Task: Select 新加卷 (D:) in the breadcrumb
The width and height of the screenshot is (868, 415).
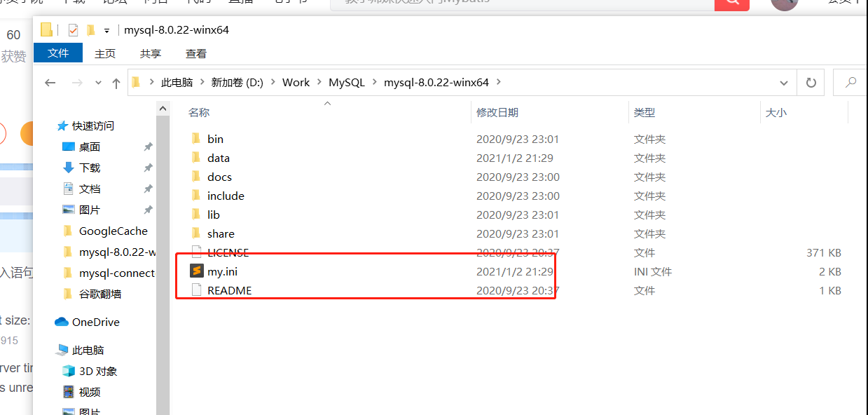Action: tap(237, 83)
